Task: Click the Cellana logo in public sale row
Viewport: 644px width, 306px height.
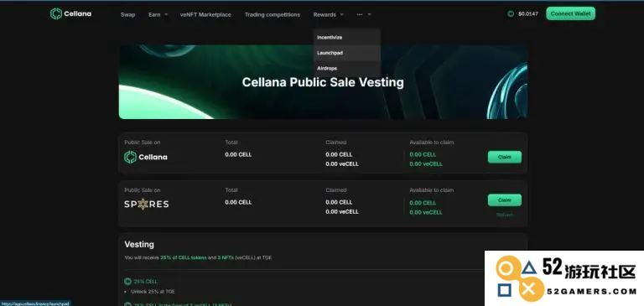Action: [146, 157]
